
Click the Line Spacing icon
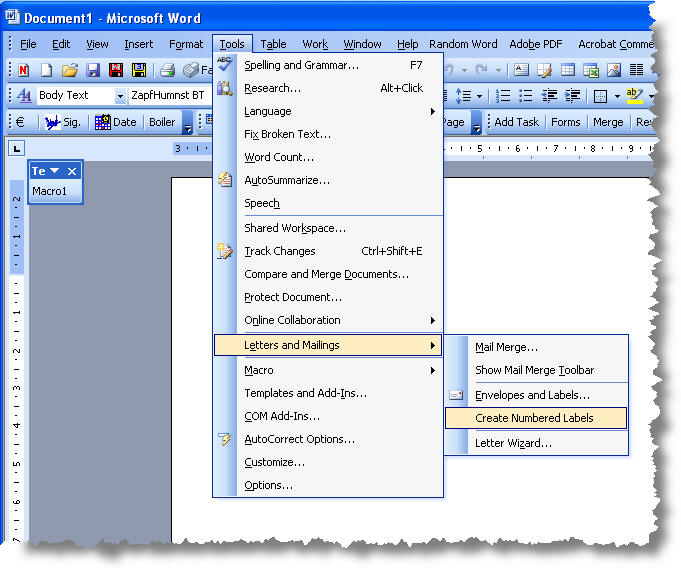463,96
